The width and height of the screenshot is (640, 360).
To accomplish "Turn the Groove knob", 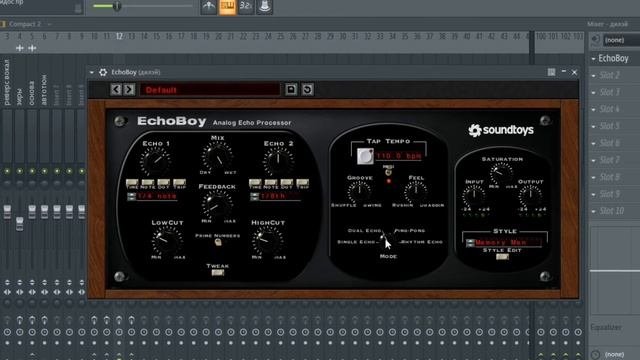I will click(x=359, y=191).
